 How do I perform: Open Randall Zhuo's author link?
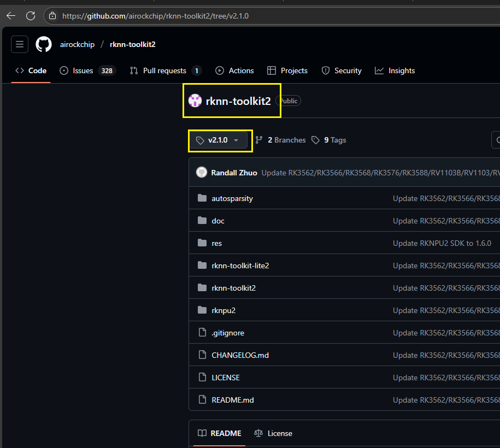234,173
